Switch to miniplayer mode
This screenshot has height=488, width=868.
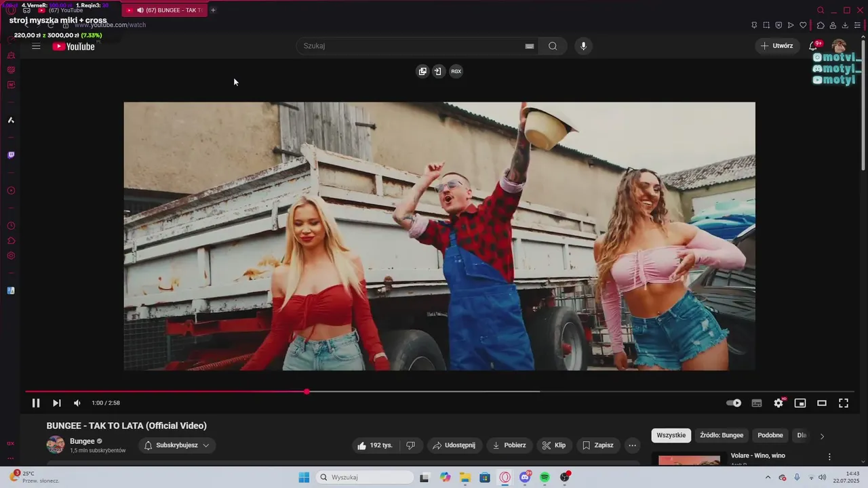point(800,403)
